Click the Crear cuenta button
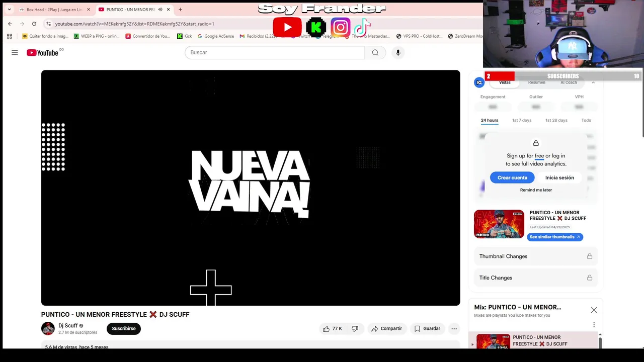 tap(512, 177)
